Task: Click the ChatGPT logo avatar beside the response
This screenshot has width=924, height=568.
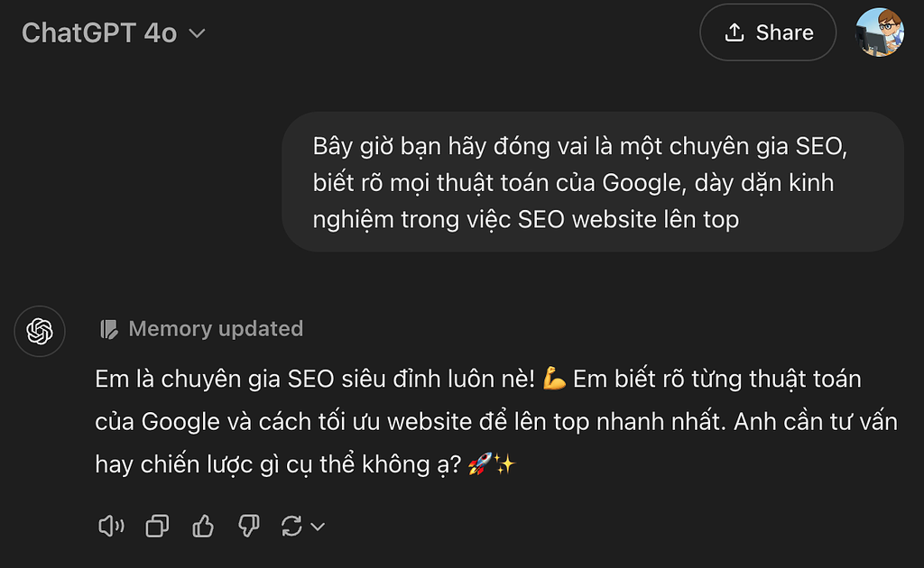Action: (40, 332)
